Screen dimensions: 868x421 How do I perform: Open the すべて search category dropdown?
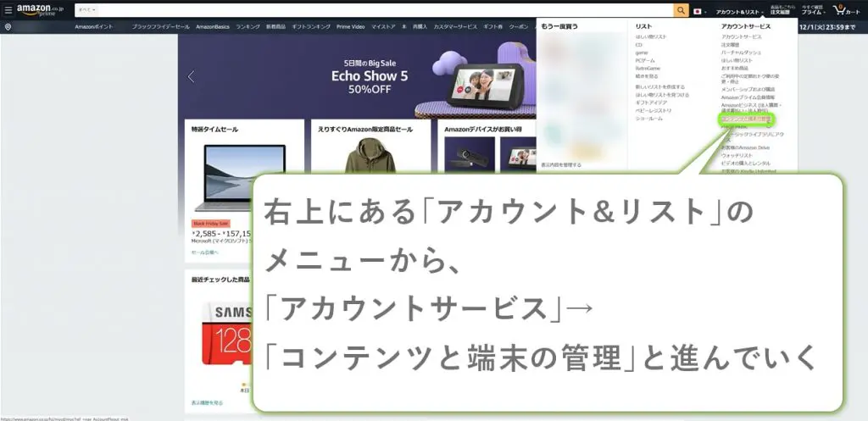[86, 10]
